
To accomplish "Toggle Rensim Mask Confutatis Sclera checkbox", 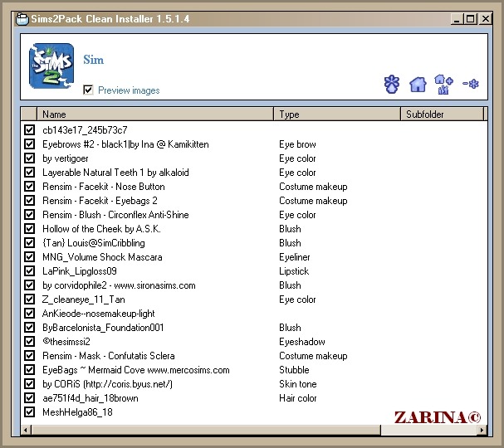I will [30, 356].
